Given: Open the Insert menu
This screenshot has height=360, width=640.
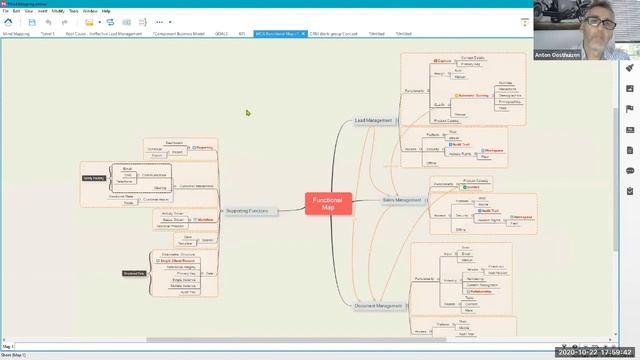Looking at the screenshot, I should pyautogui.click(x=42, y=11).
